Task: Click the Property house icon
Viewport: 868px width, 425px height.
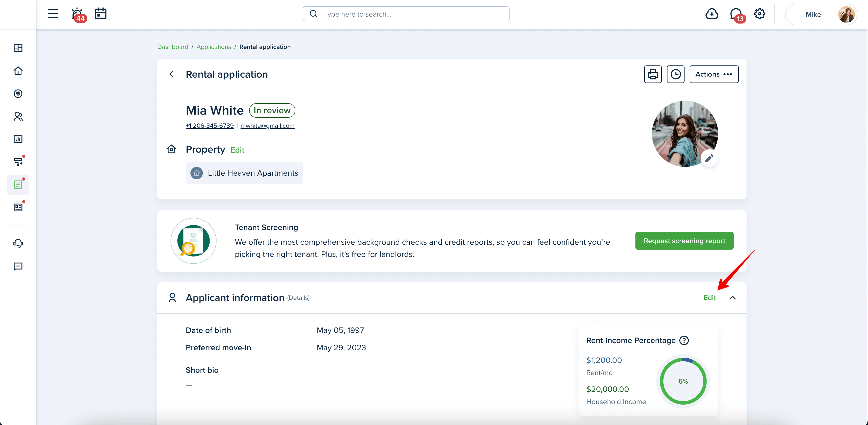Action: click(172, 149)
